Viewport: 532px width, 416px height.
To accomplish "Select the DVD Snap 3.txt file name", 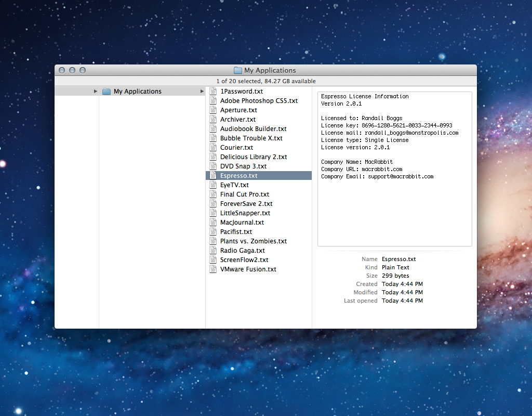I will [x=243, y=166].
